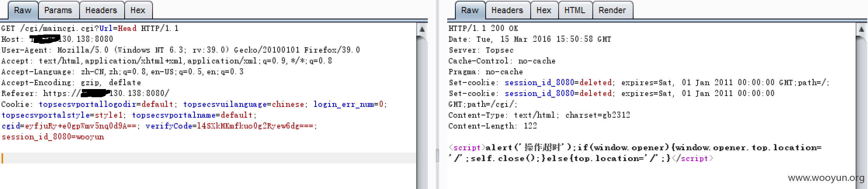
Task: Click request pane scroll-up arrow
Action: click(x=422, y=29)
